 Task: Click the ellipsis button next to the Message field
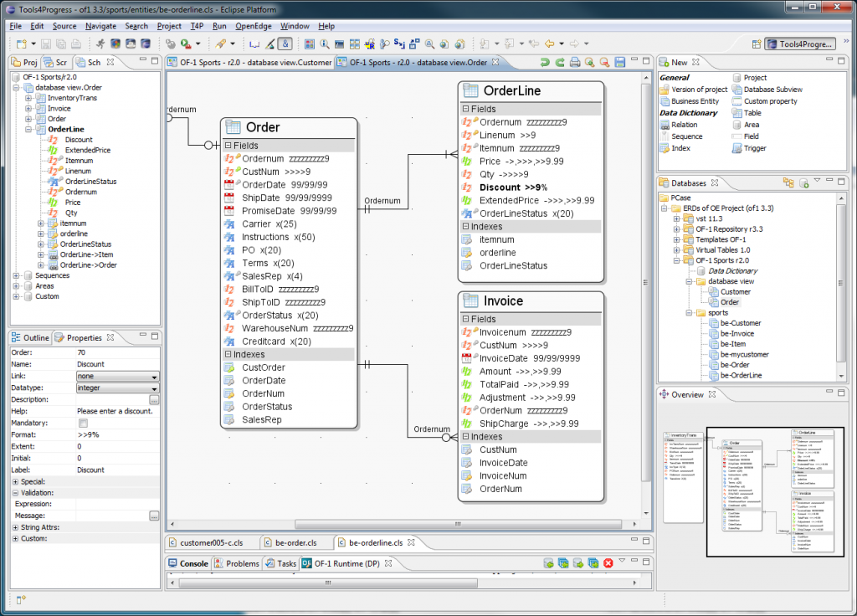coord(154,516)
